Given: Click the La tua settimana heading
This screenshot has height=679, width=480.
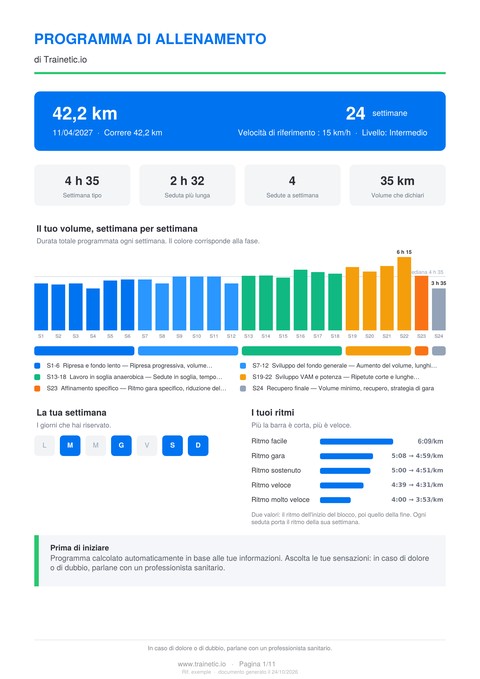Looking at the screenshot, I should click(x=71, y=413).
